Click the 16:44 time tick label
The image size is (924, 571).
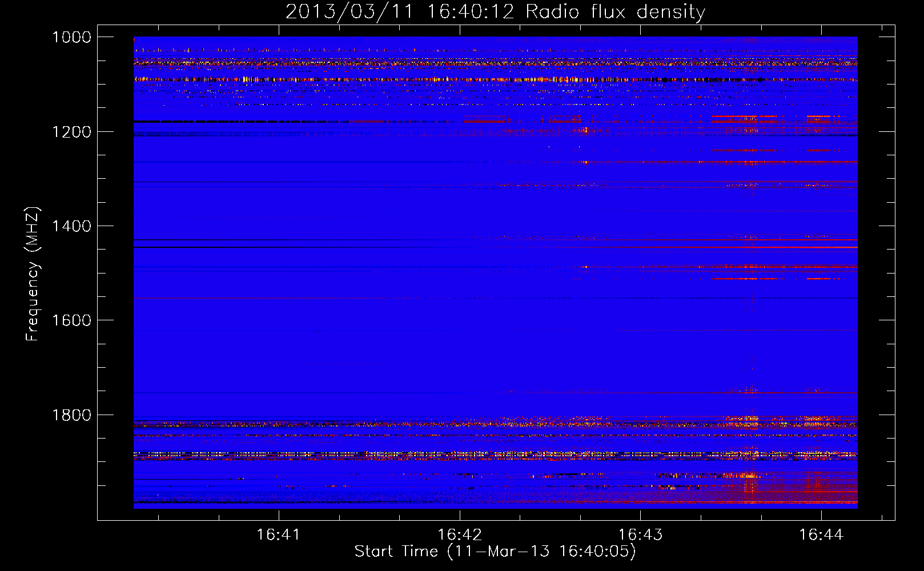coord(821,535)
